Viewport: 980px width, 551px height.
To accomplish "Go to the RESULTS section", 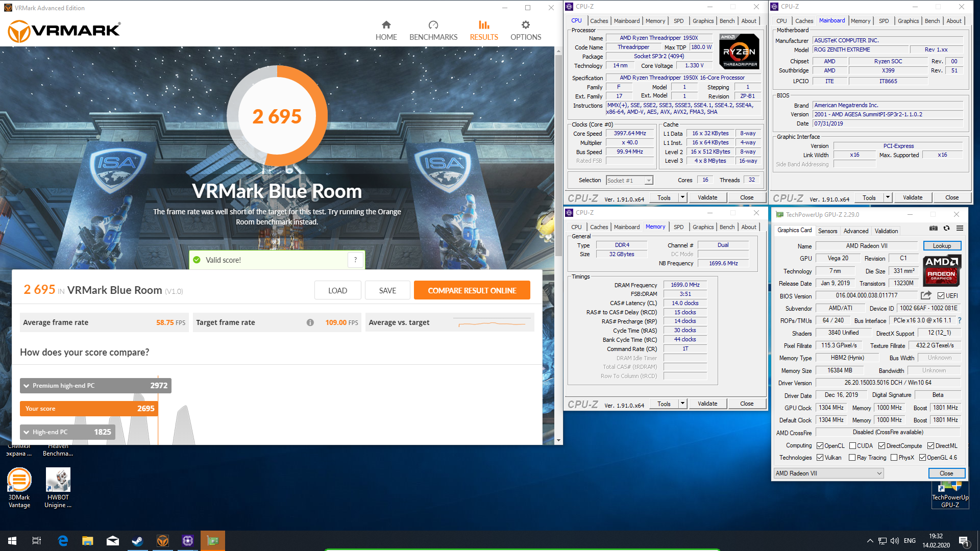I will (x=484, y=31).
